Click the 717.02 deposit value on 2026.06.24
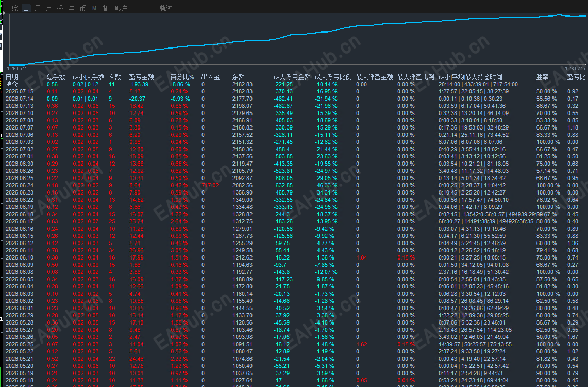This screenshot has width=588, height=388. click(210, 186)
